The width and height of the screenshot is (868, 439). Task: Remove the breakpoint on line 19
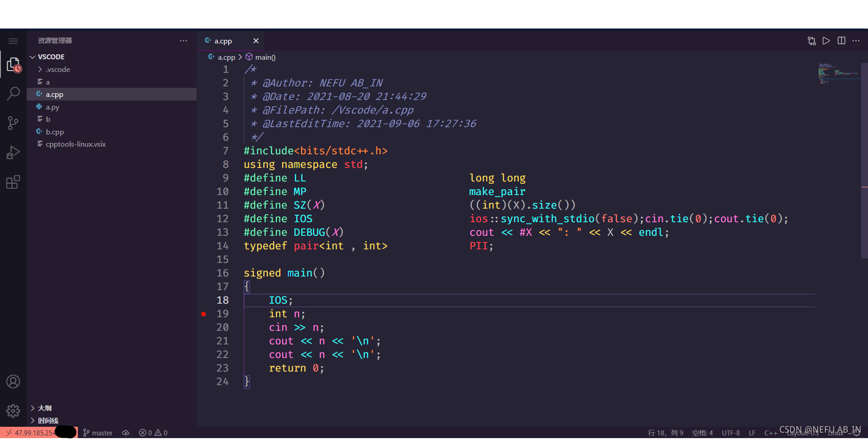tap(204, 314)
